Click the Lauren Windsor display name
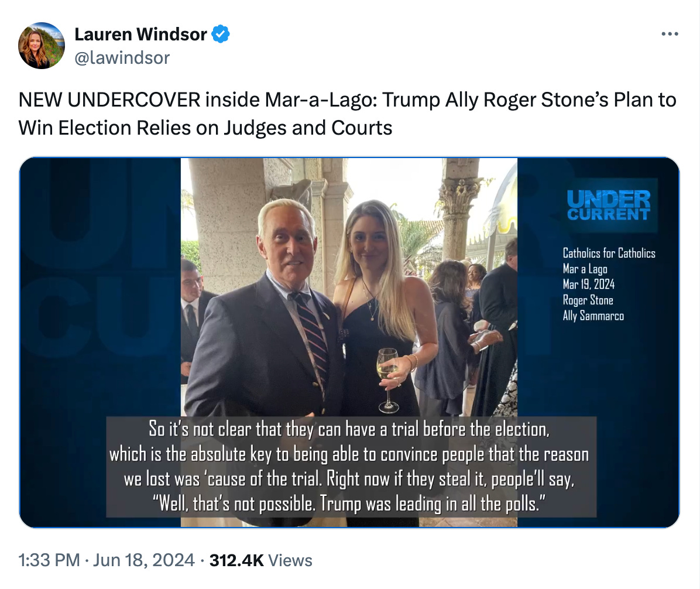 [140, 35]
